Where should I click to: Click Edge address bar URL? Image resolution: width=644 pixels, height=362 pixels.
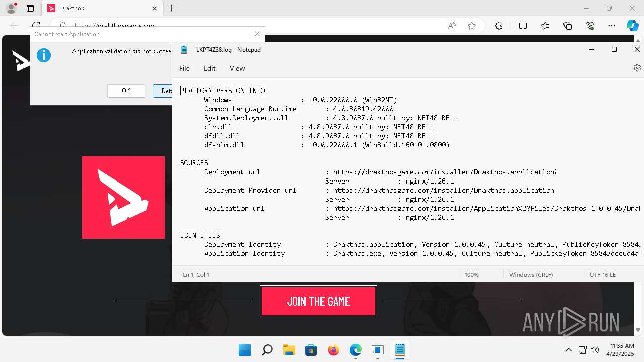pos(115,26)
